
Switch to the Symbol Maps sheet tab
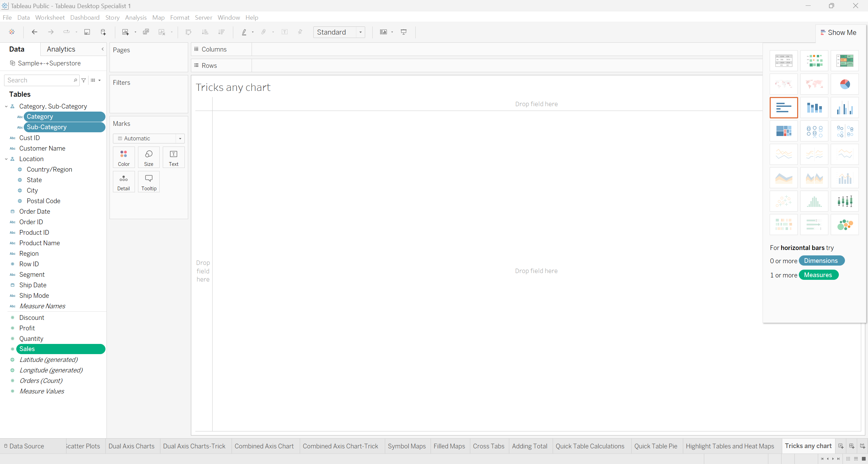(x=407, y=446)
